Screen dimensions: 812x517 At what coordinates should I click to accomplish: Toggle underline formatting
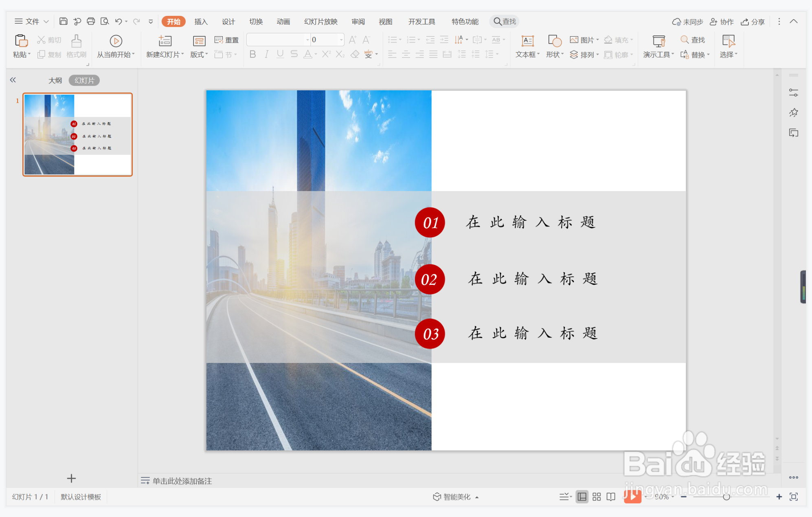click(280, 54)
